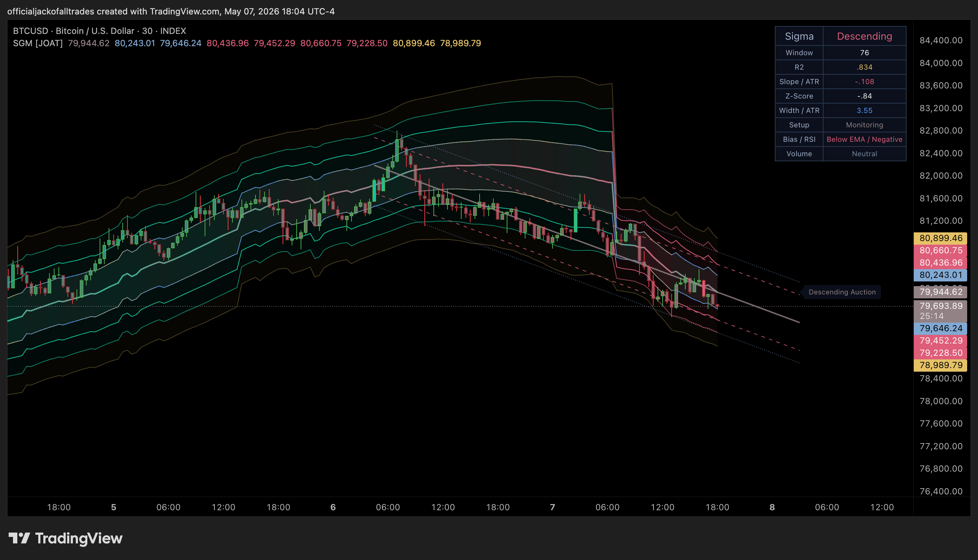Click legend value 79,944.62 beside SGM [JOAT]
The image size is (978, 560).
pyautogui.click(x=88, y=43)
